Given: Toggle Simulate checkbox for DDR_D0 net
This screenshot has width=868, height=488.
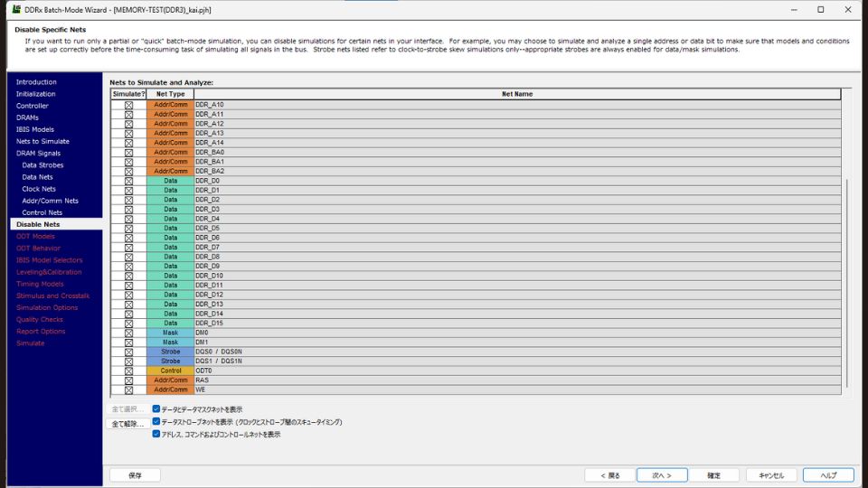Looking at the screenshot, I should coord(128,181).
